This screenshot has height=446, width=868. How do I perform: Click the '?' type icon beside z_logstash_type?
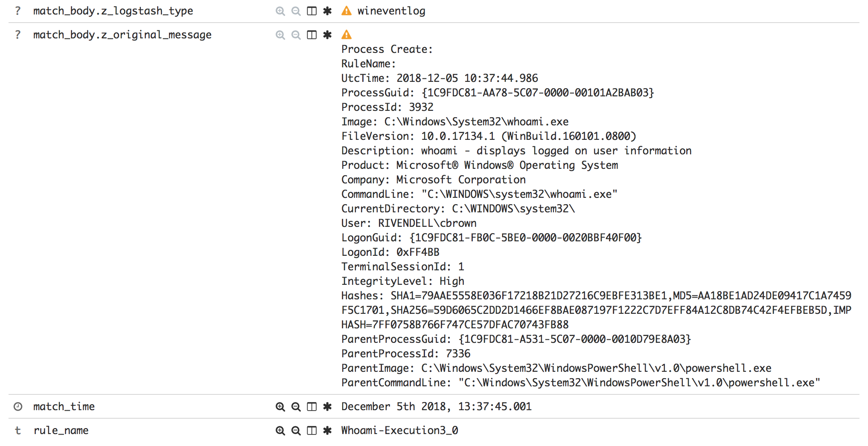(17, 11)
